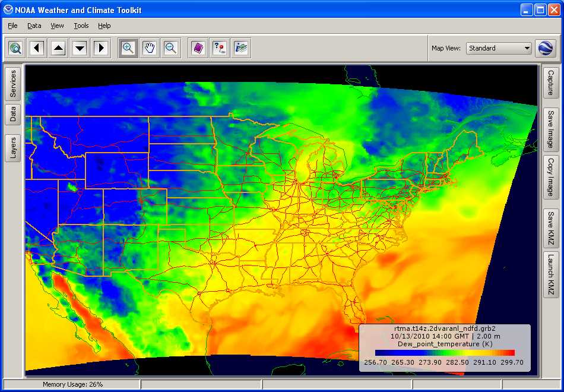Activate the hand pan tool

150,48
